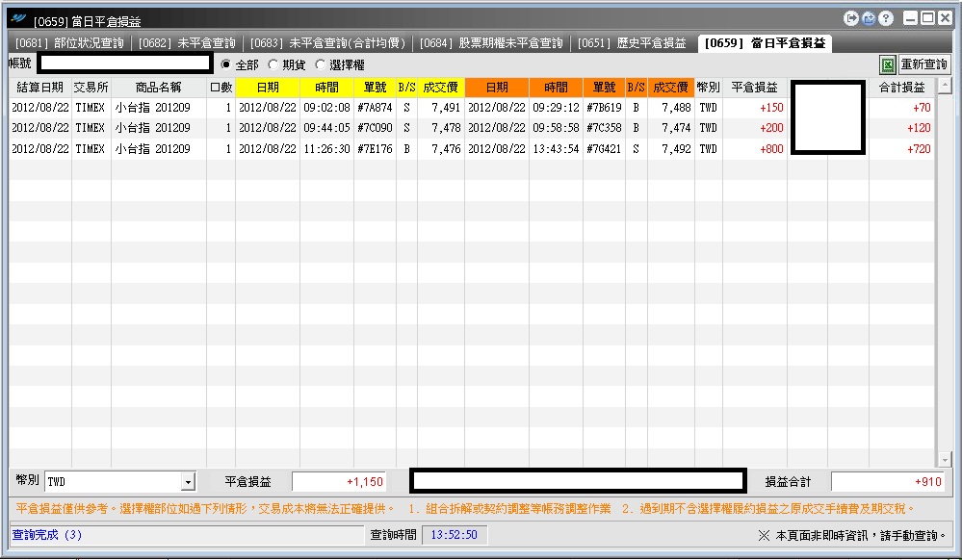Click the 交易所 column header
This screenshot has width=962, height=560.
point(91,88)
